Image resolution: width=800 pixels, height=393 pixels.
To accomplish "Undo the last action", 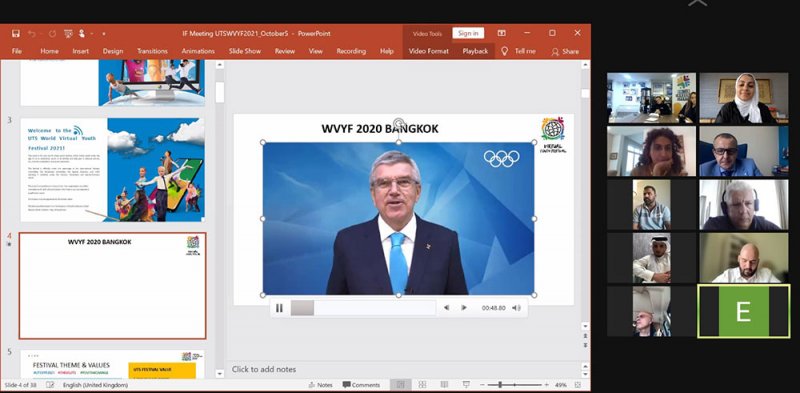I will [32, 34].
